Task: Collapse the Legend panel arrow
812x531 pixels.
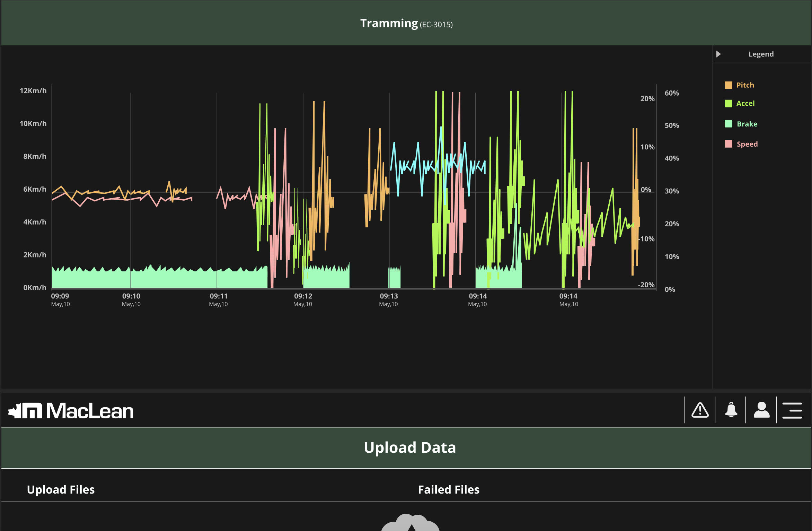Action: (x=718, y=54)
